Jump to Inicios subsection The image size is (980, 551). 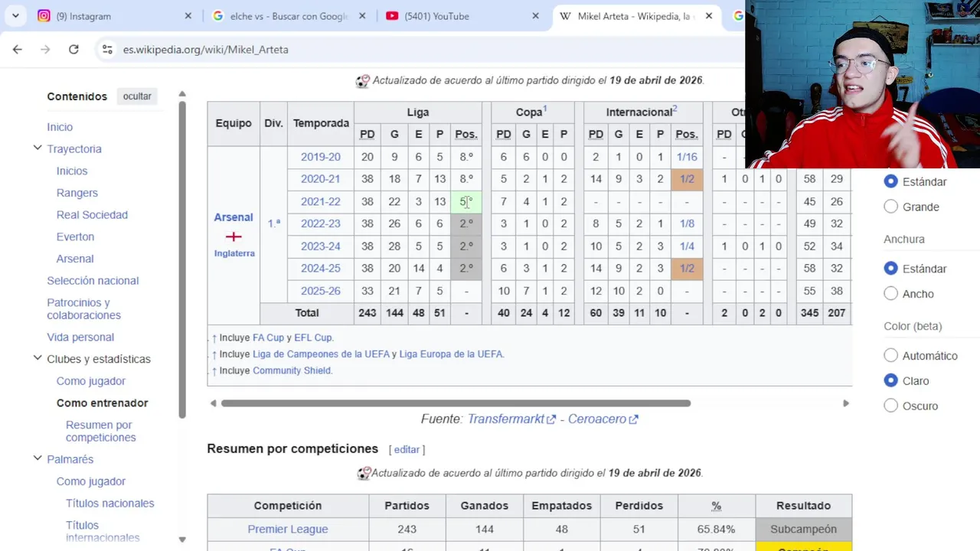(72, 171)
